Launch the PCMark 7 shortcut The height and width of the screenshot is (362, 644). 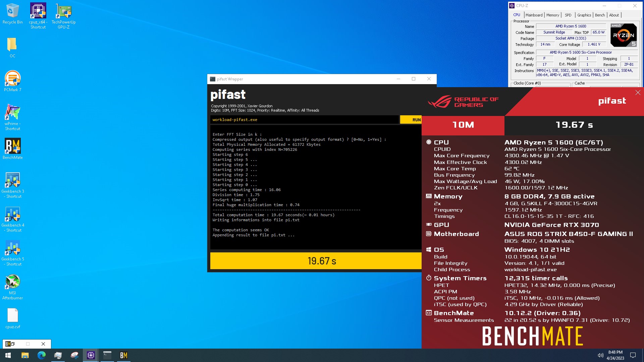pyautogui.click(x=12, y=81)
